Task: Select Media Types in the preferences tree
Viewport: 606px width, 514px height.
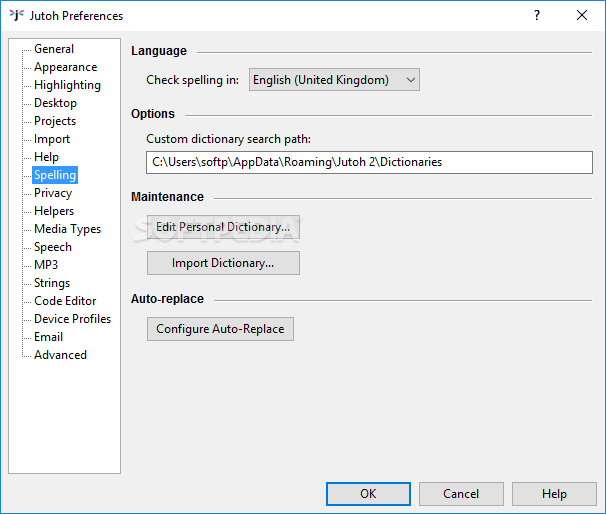Action: (x=67, y=229)
